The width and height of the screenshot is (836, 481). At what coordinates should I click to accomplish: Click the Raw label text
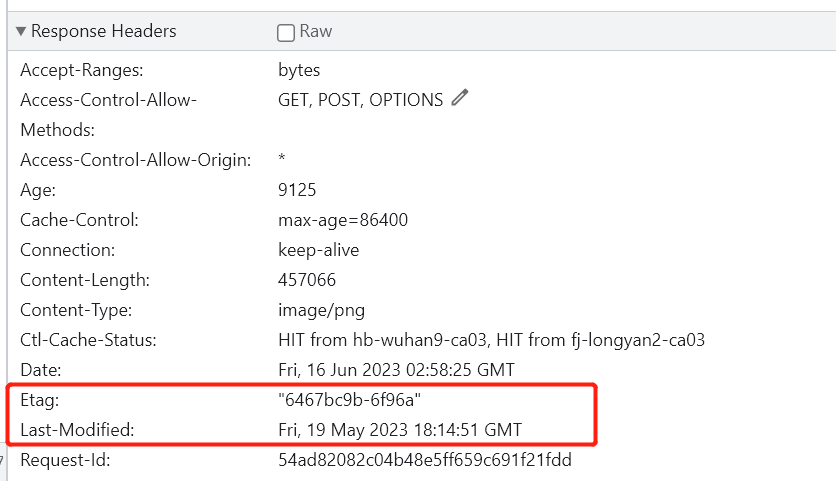click(316, 31)
